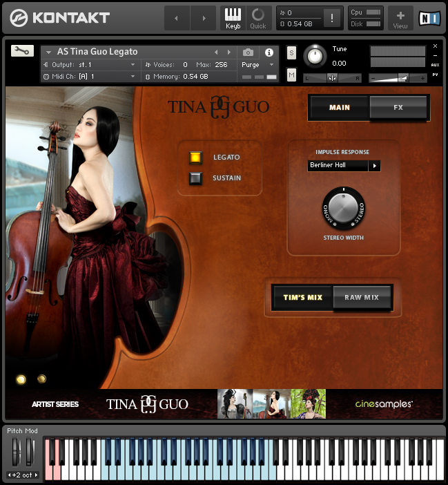The height and width of the screenshot is (485, 448).
Task: Select TIM'S MIX
Action: click(x=303, y=297)
